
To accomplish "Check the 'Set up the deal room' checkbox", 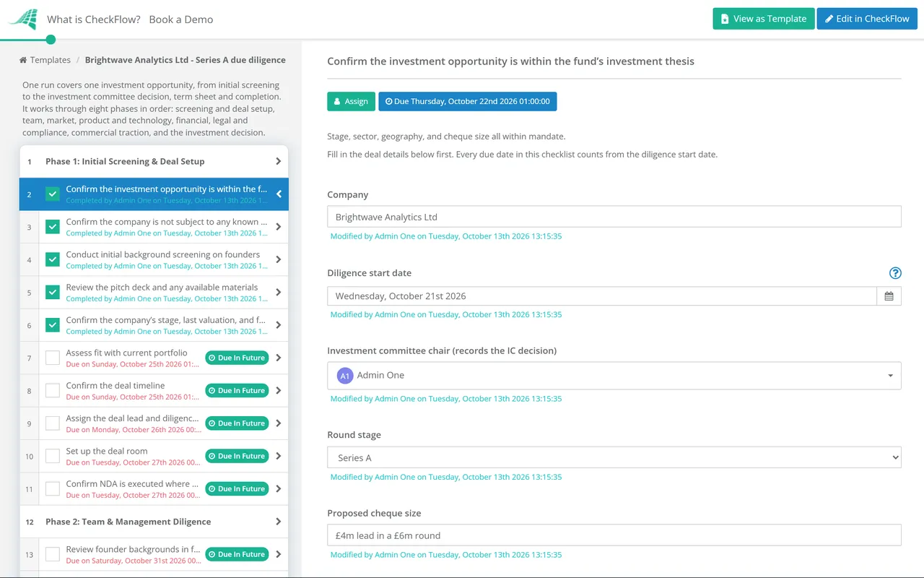I will coord(53,456).
